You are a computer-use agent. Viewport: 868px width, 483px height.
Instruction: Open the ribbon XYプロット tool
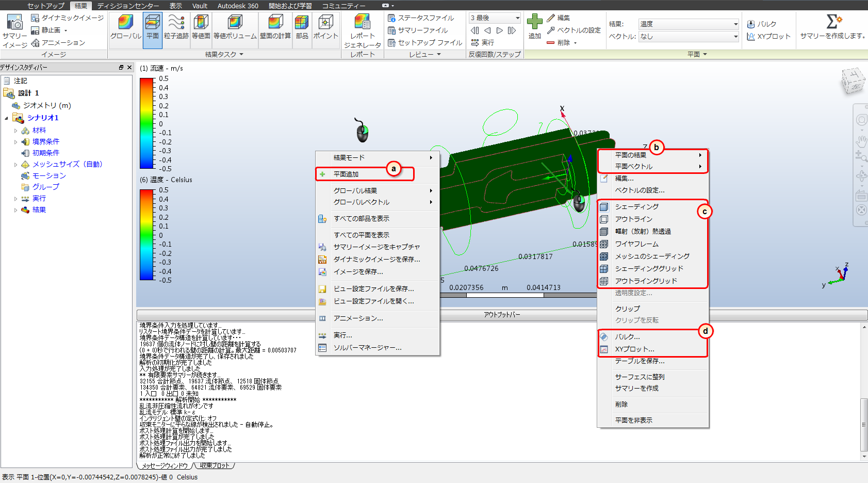point(768,37)
